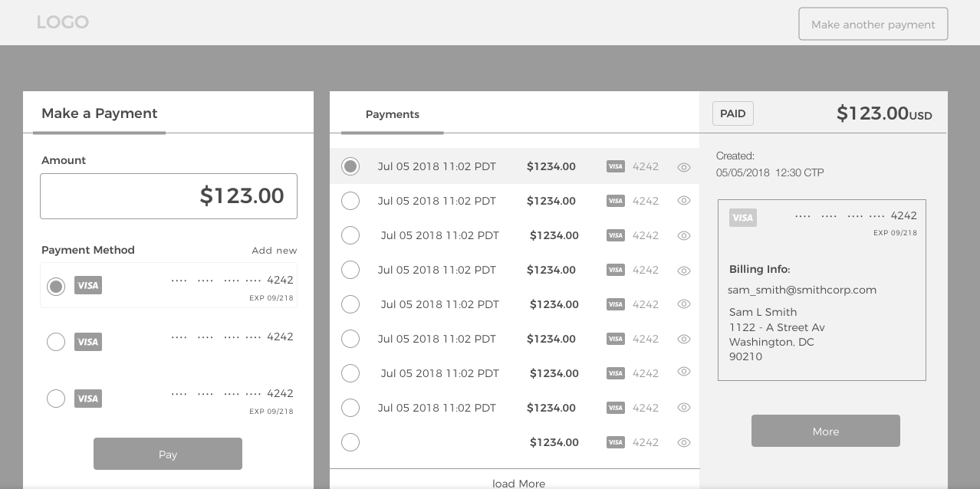Select the second Visa payment method
The image size is (980, 489).
click(x=56, y=342)
